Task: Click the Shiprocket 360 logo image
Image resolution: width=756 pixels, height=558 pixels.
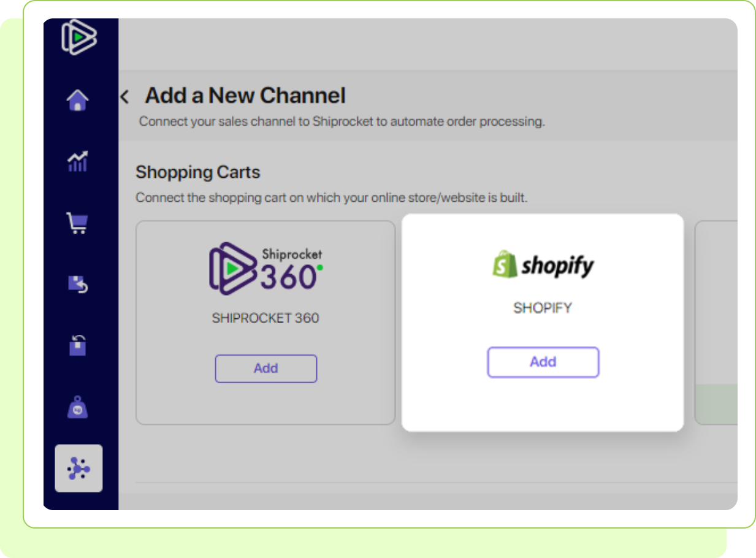Action: 266,267
